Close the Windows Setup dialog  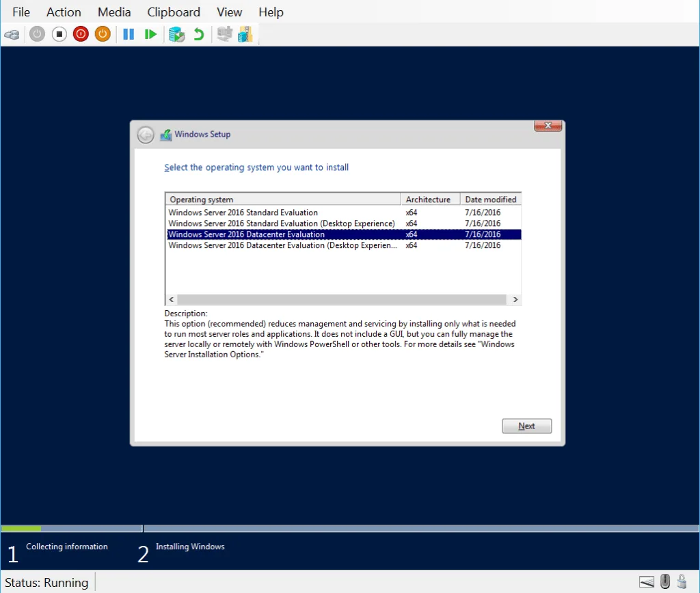pyautogui.click(x=548, y=126)
